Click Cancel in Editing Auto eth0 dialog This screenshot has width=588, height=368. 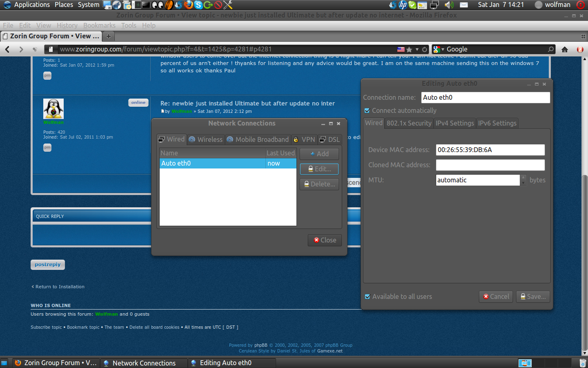[x=496, y=296]
